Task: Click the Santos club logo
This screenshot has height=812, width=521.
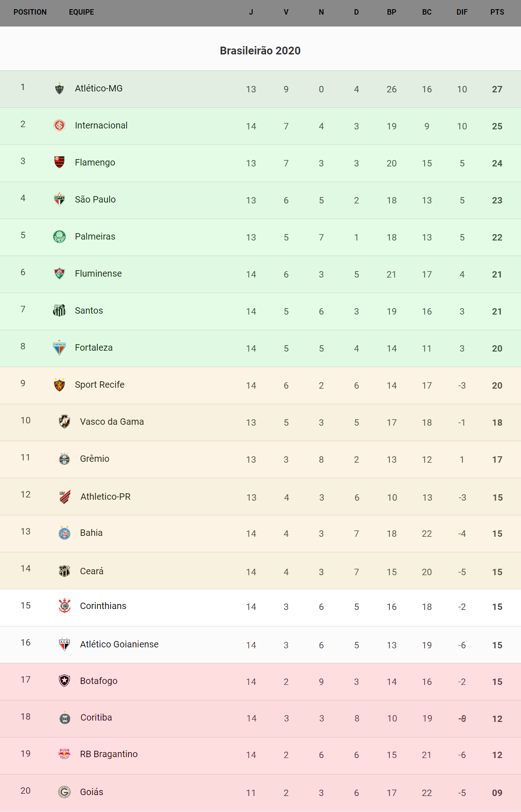Action: [x=59, y=310]
